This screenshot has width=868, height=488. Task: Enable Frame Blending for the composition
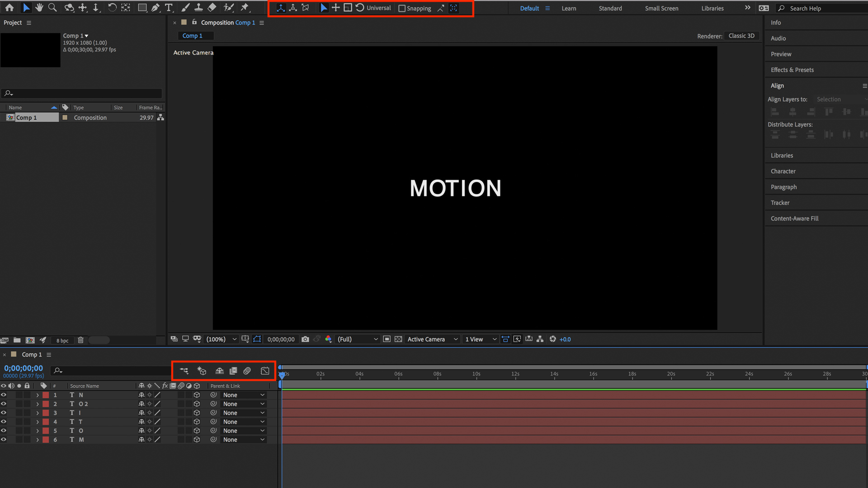(233, 371)
